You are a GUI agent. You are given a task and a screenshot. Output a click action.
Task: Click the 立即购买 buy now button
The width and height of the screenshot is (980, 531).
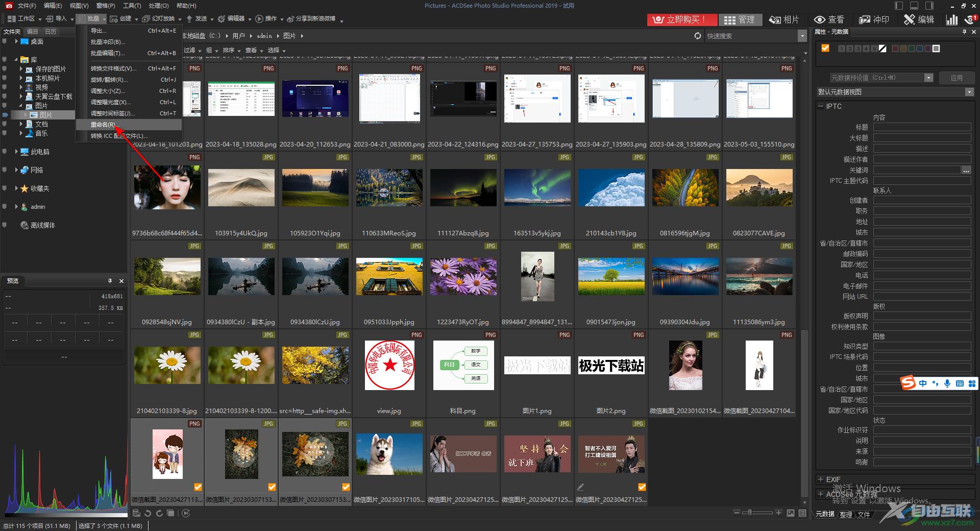(682, 19)
